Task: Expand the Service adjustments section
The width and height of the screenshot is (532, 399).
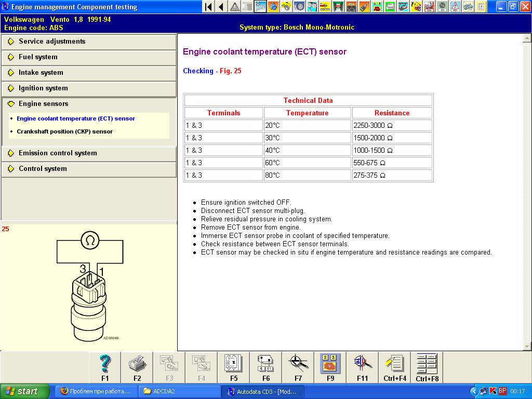Action: tap(52, 42)
